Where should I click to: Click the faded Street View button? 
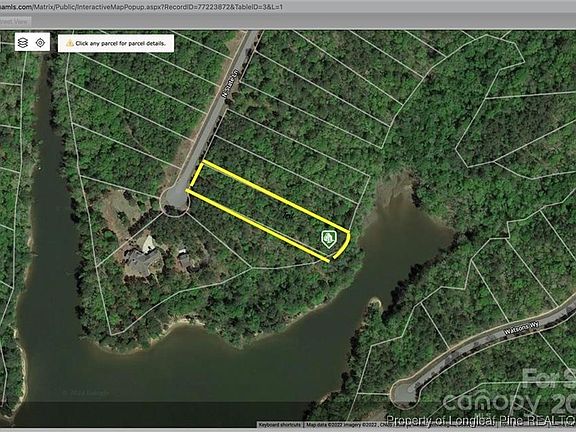(x=15, y=22)
